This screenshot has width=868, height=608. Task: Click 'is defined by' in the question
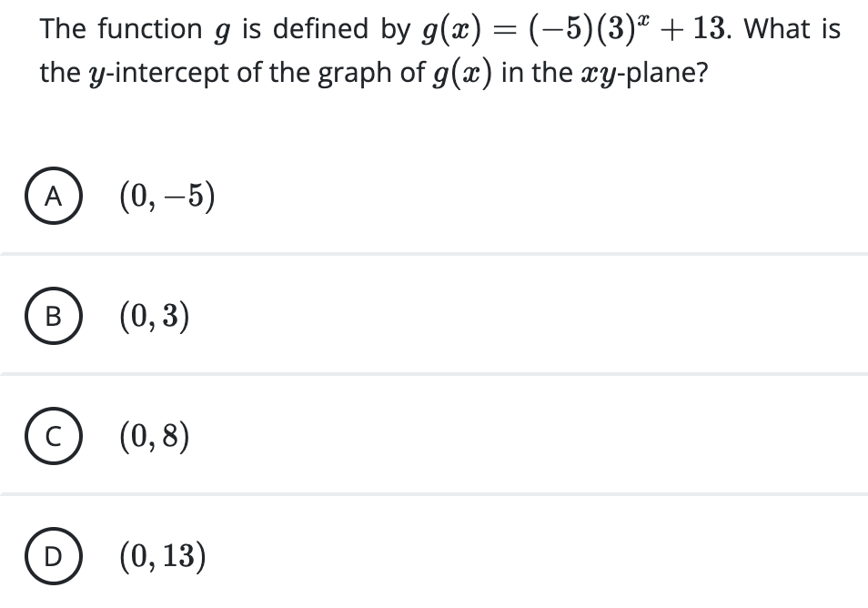326,29
